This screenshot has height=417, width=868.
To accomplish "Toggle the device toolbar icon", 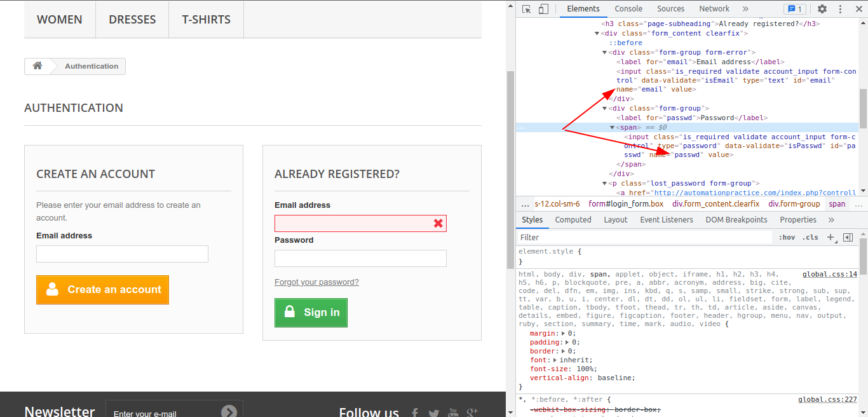I will pos(543,9).
